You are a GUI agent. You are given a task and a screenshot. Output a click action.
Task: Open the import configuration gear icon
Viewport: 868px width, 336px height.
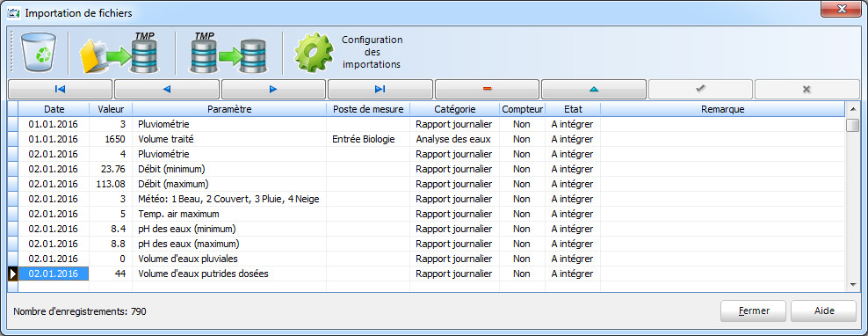pyautogui.click(x=314, y=53)
